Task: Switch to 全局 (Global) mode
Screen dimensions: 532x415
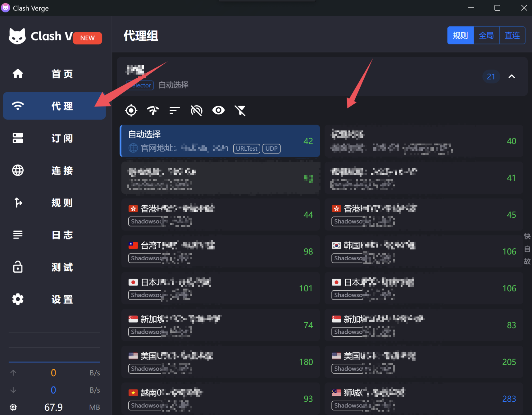Action: click(x=486, y=35)
